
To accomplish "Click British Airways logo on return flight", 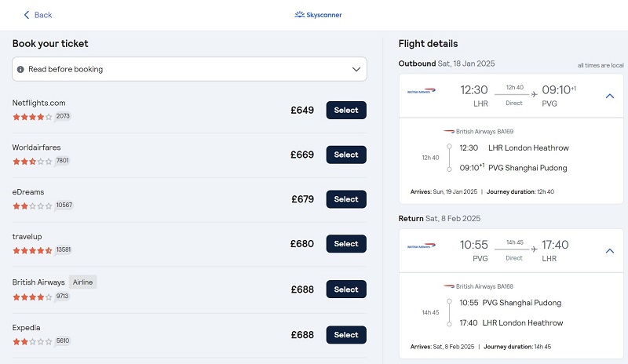I will [422, 246].
